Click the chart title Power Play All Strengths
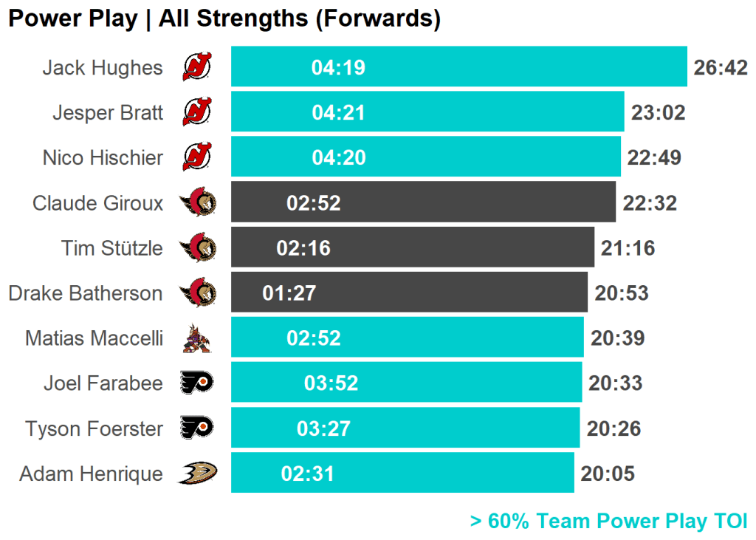Viewport: 756px width, 540px height. tap(224, 18)
